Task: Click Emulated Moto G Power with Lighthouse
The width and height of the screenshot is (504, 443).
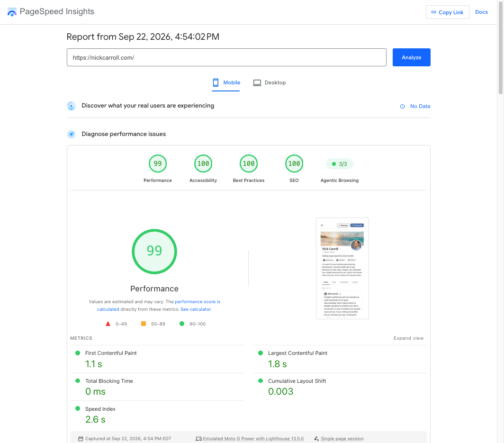Action: 253,439
